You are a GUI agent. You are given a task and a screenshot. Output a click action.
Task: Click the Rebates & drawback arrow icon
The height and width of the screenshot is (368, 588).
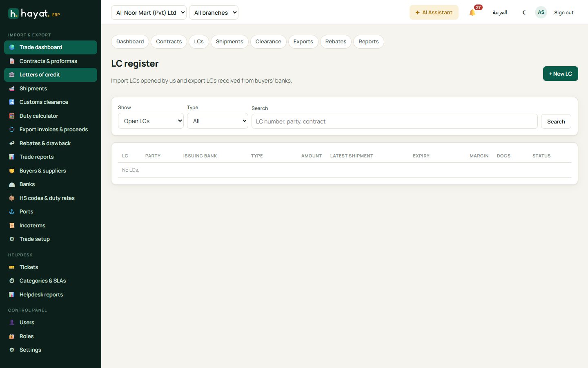pyautogui.click(x=12, y=144)
